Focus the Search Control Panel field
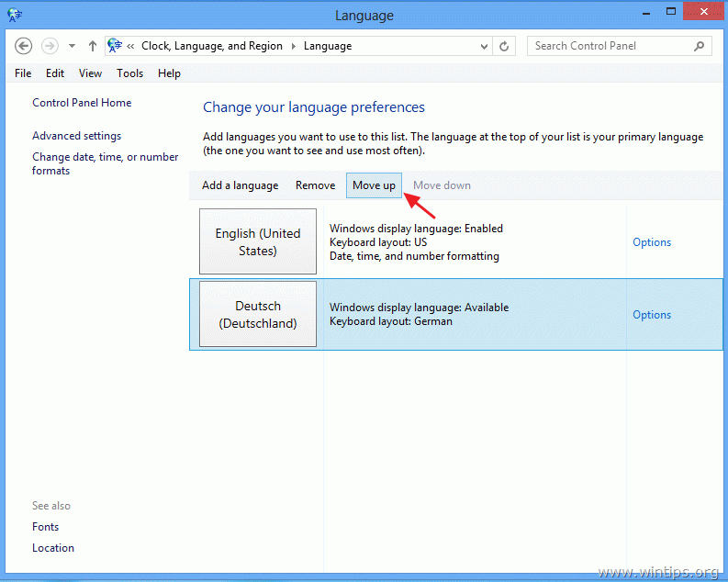This screenshot has width=728, height=582. coord(619,46)
